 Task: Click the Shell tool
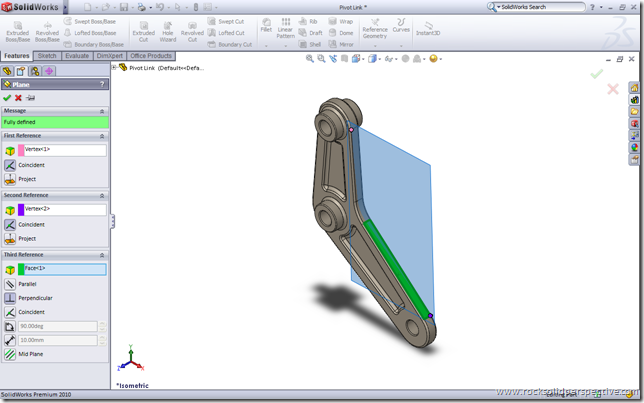coord(310,44)
